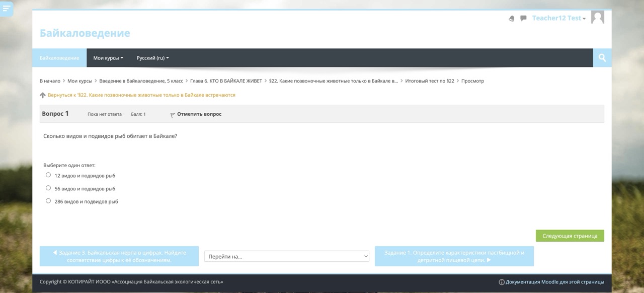This screenshot has width=644, height=293.
Task: Go to previous activity Задание 3 button
Action: [x=119, y=256]
